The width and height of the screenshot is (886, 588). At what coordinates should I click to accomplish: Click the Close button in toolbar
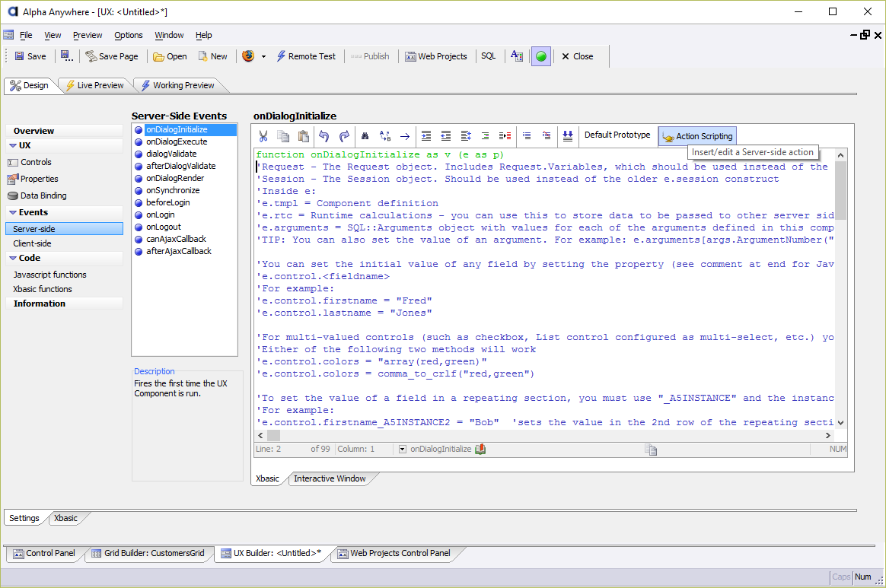click(578, 56)
